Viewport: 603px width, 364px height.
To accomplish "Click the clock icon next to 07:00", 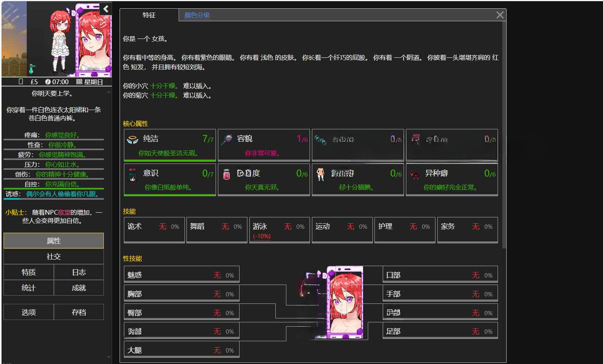I will tap(48, 82).
